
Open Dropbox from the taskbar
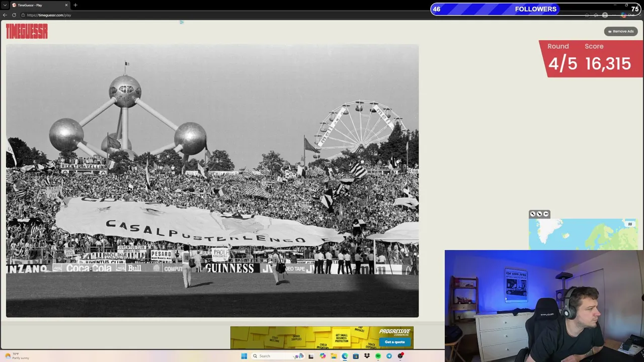(367, 356)
